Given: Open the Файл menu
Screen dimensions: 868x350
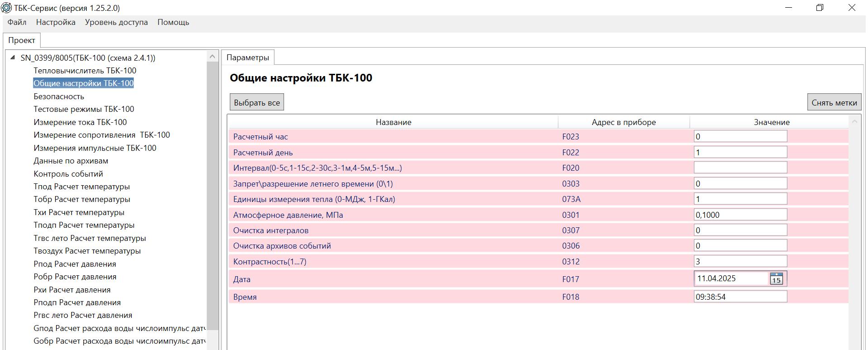Looking at the screenshot, I should [x=17, y=22].
